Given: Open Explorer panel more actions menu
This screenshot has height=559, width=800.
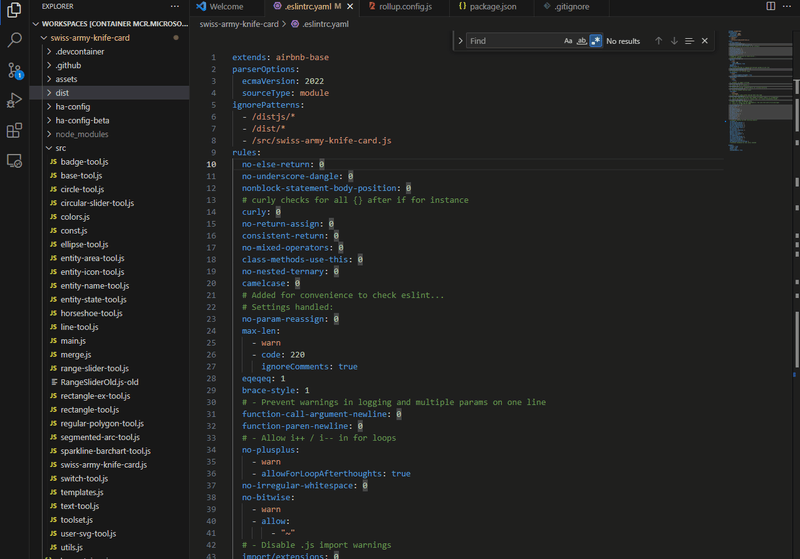Looking at the screenshot, I should [x=175, y=6].
